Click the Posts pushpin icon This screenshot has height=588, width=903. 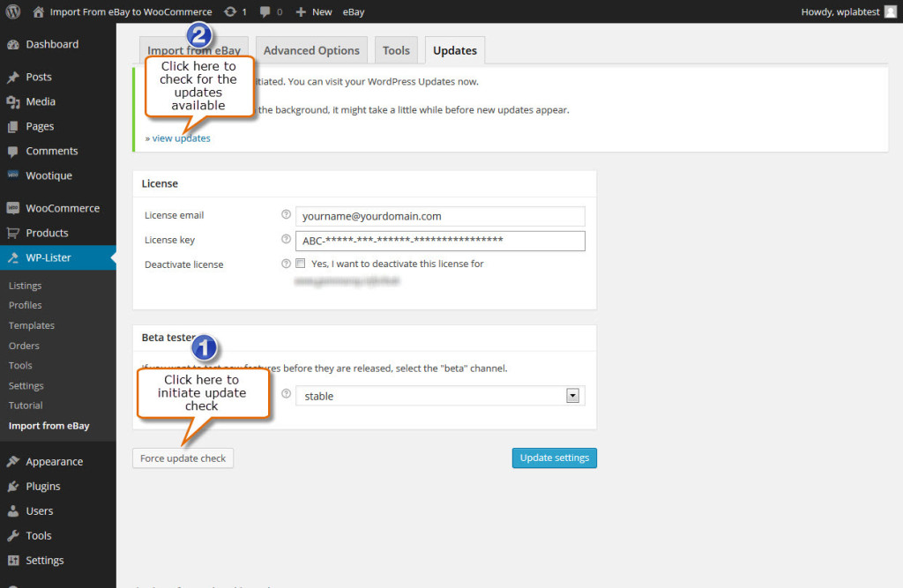[13, 78]
